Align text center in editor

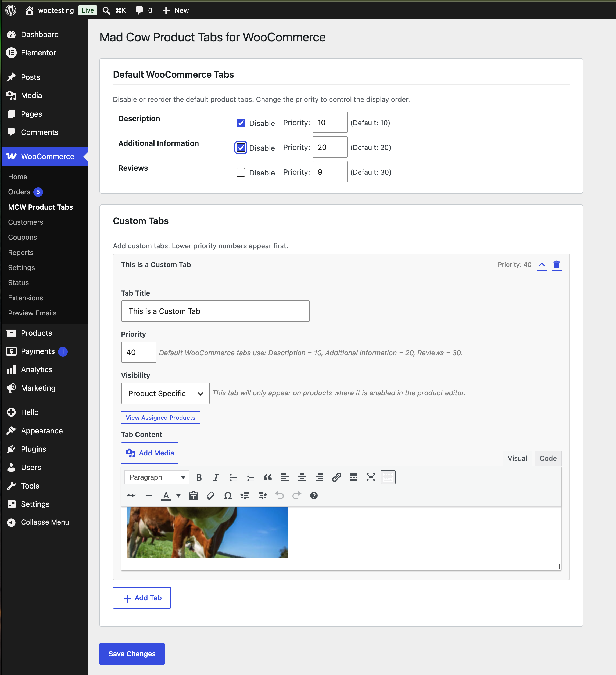(302, 477)
